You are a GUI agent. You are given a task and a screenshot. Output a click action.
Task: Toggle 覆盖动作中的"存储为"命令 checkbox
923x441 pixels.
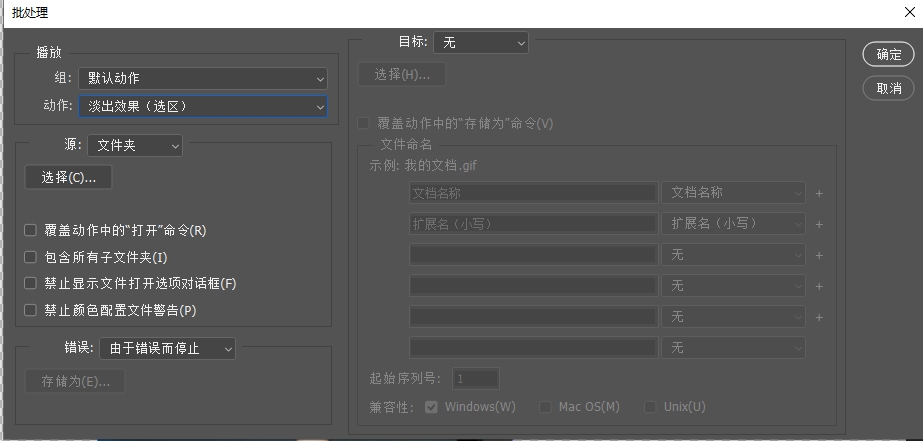pyautogui.click(x=364, y=124)
